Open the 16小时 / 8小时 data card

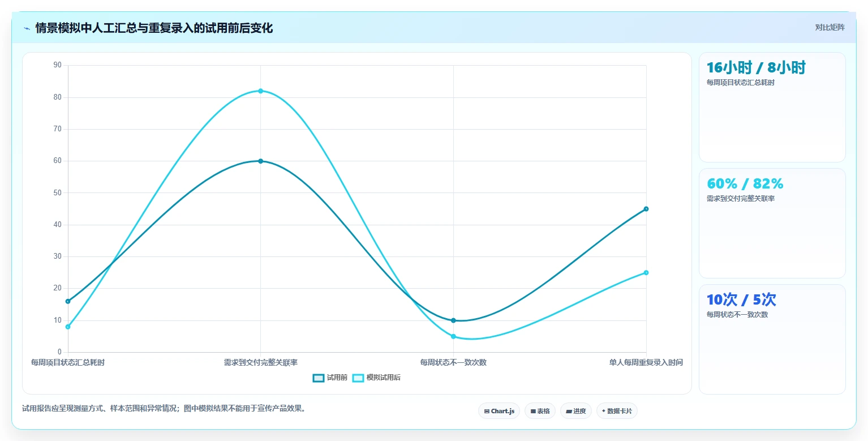pos(772,108)
